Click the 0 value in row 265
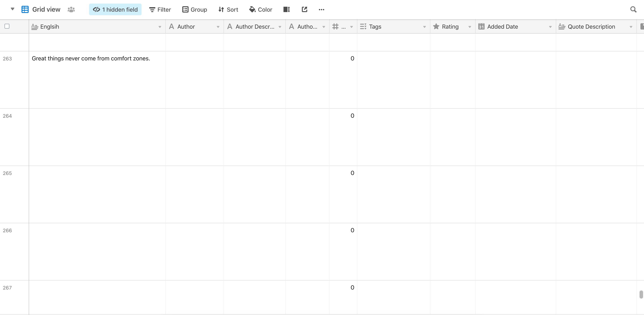Screen dimensions: 644x315 pyautogui.click(x=352, y=173)
